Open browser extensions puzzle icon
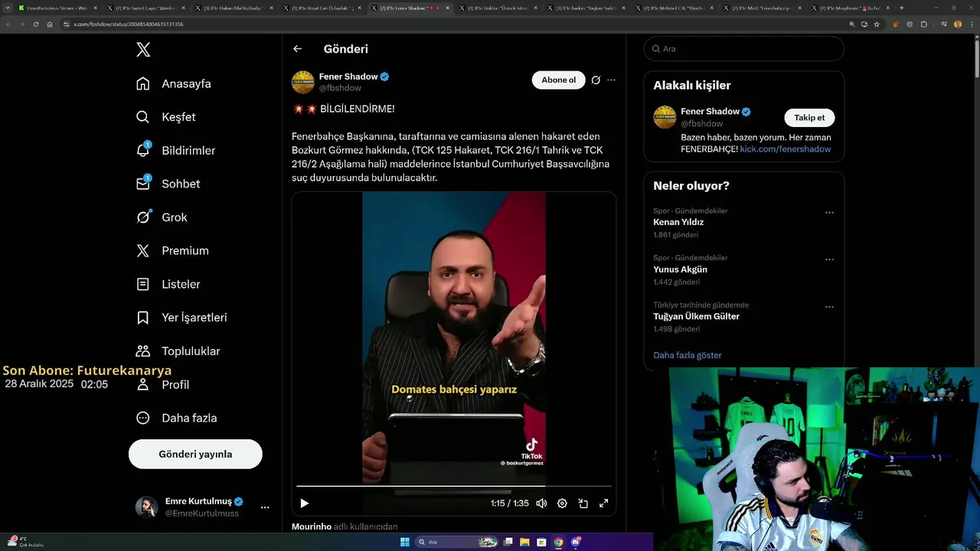 (x=923, y=24)
